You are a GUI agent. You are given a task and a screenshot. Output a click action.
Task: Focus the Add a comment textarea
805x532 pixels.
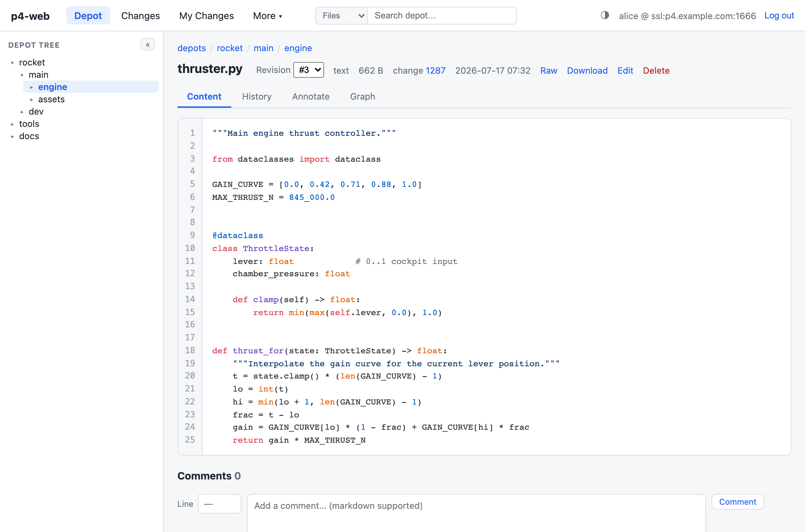pyautogui.click(x=476, y=513)
